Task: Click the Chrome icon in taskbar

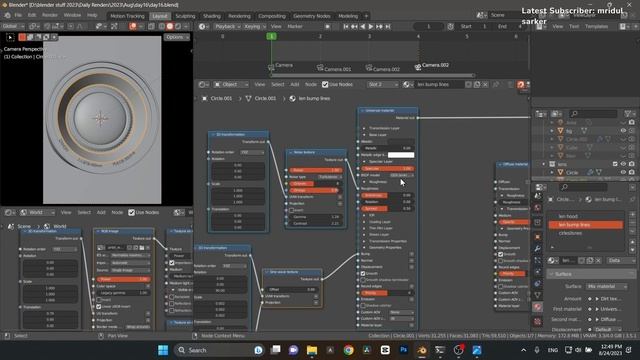Action: pyautogui.click(x=348, y=350)
